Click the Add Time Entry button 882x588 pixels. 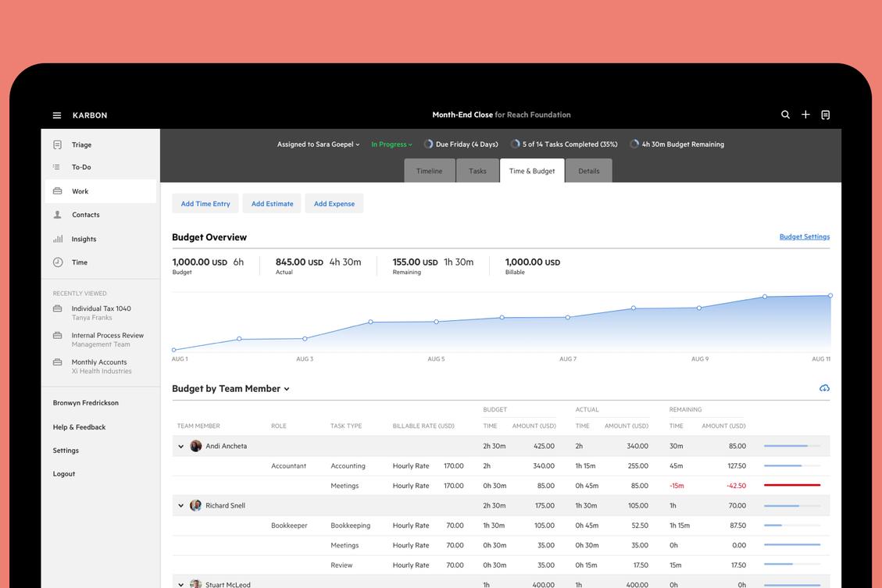click(205, 204)
